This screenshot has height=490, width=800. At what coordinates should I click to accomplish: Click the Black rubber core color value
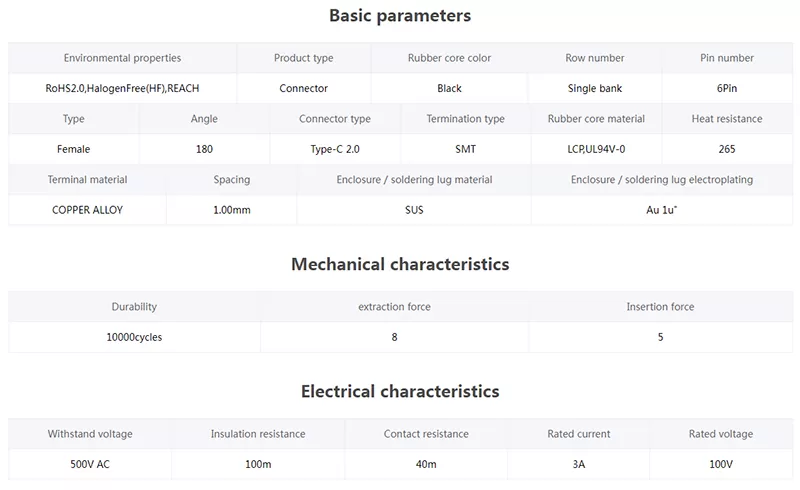[449, 88]
